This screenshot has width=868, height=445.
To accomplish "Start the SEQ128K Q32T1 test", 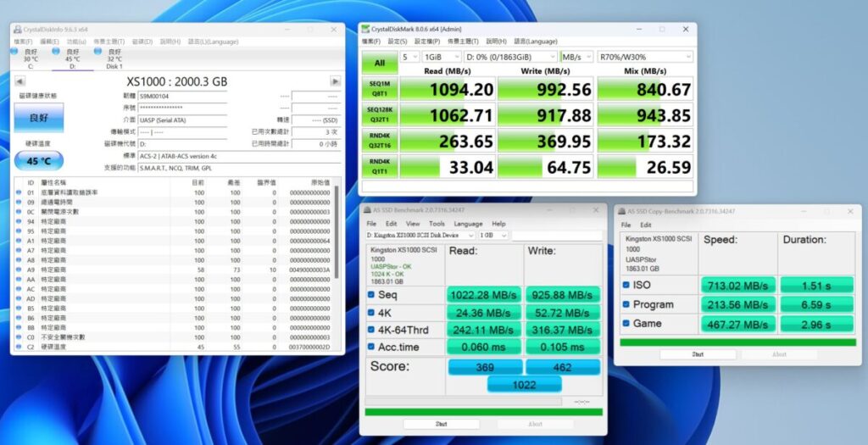I will [379, 115].
